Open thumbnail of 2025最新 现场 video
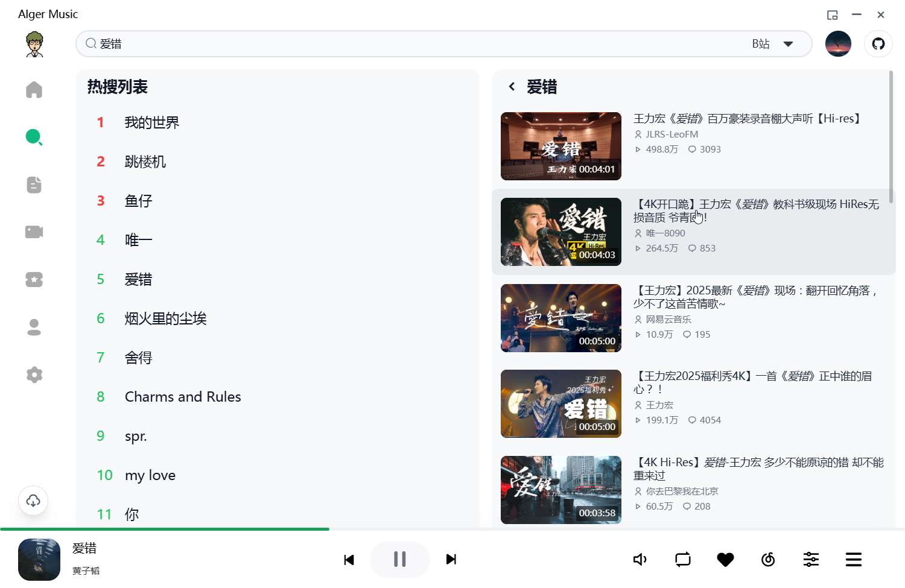This screenshot has height=588, width=905. point(561,318)
